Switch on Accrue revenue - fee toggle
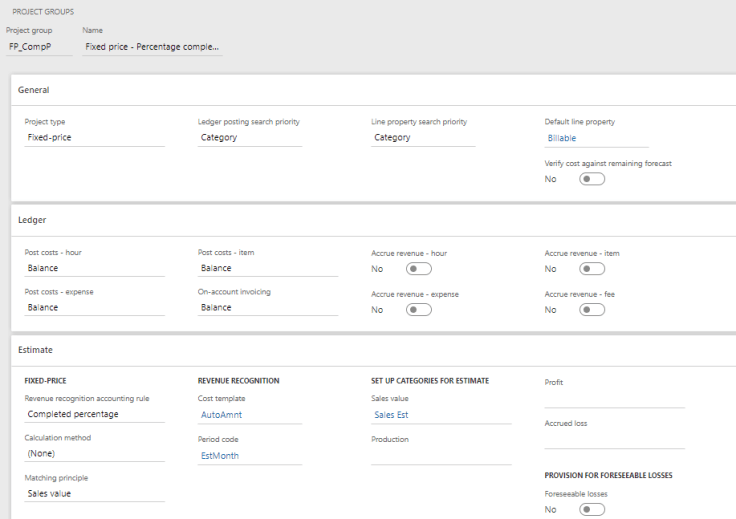This screenshot has height=519, width=736. click(592, 310)
